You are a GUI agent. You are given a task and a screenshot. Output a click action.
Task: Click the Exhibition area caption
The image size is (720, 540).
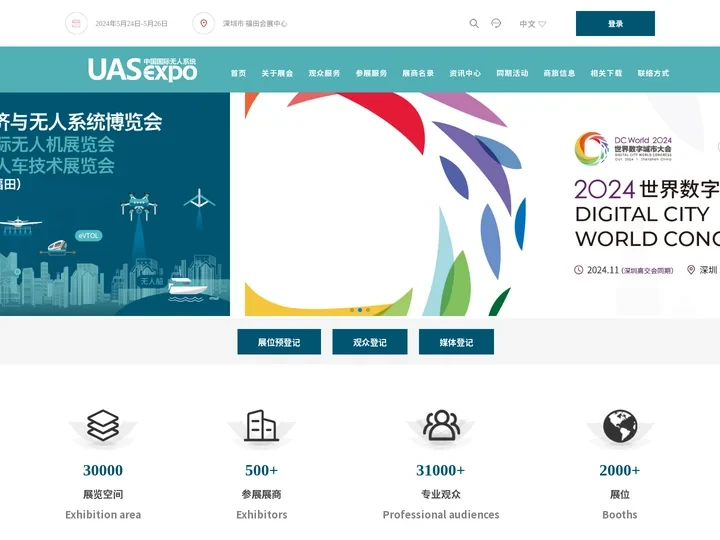(103, 515)
